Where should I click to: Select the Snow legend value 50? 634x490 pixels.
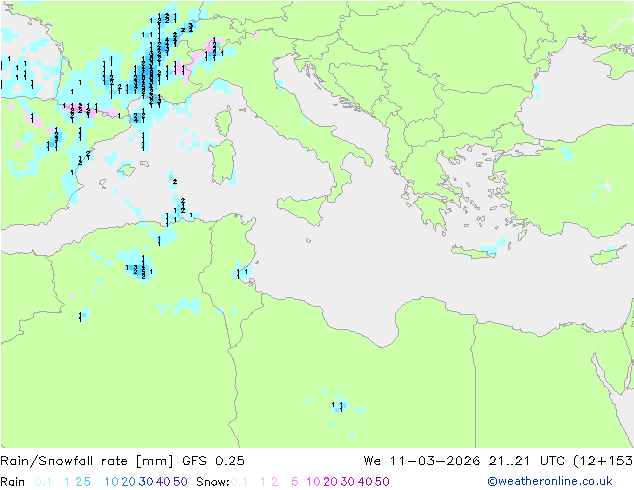pyautogui.click(x=382, y=482)
